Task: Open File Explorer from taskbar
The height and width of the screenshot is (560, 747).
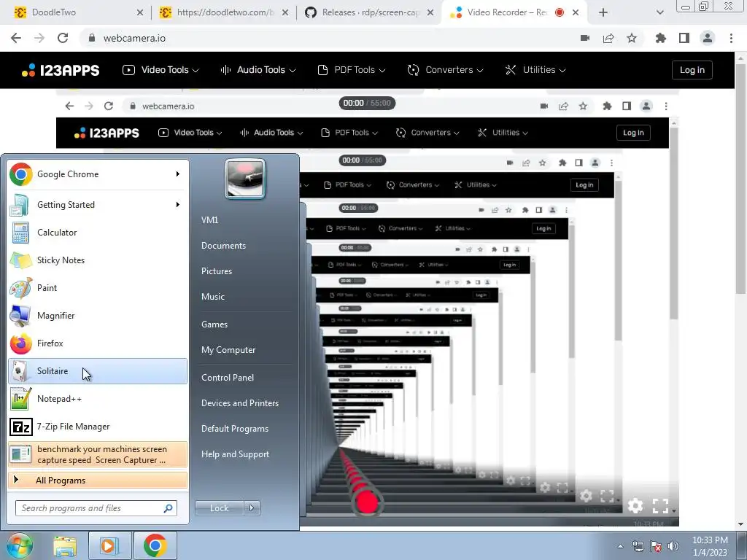Action: pos(65,546)
